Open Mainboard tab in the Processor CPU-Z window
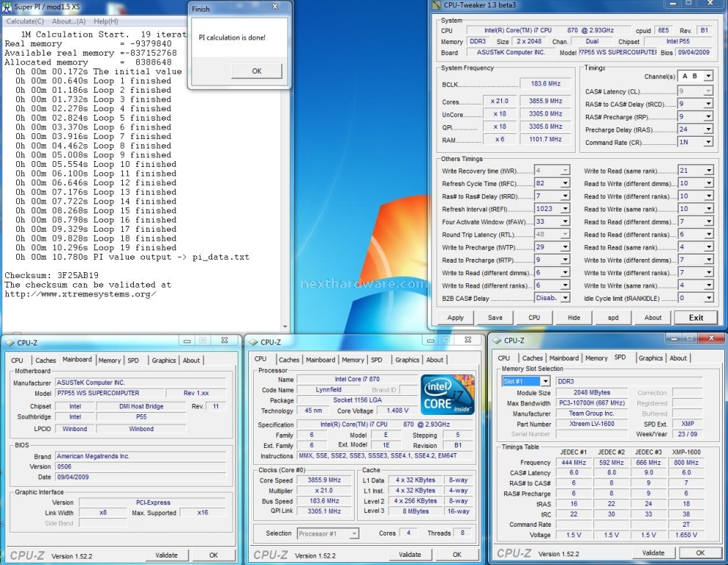Image resolution: width=728 pixels, height=565 pixels. [320, 360]
